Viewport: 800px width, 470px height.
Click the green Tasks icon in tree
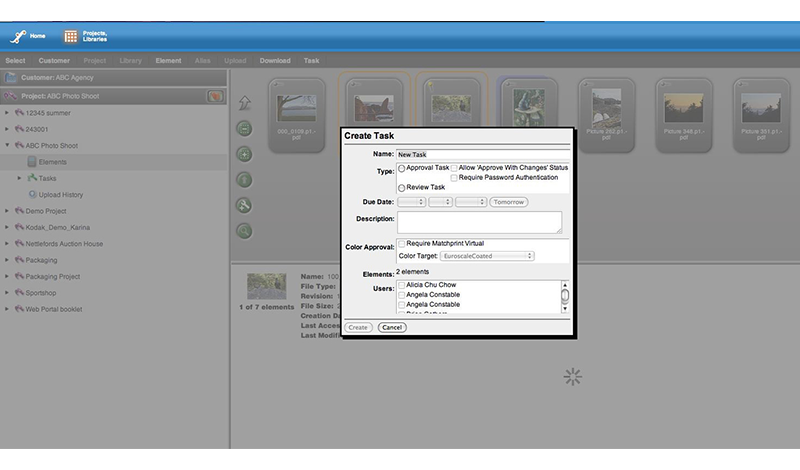[x=32, y=178]
